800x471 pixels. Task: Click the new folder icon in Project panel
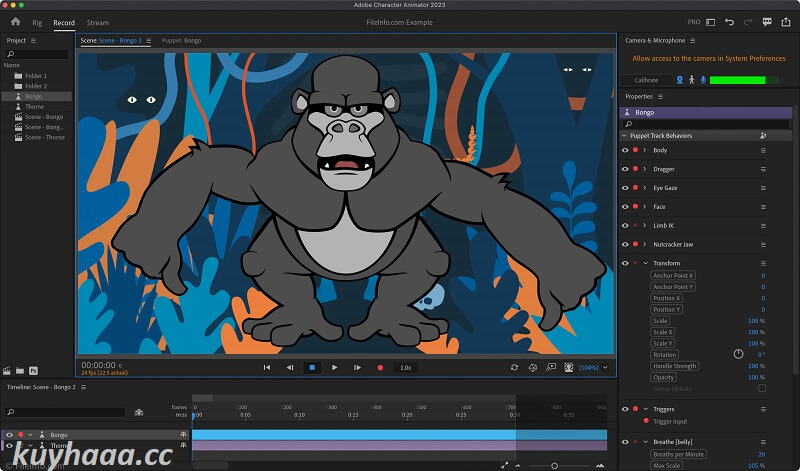[x=20, y=371]
